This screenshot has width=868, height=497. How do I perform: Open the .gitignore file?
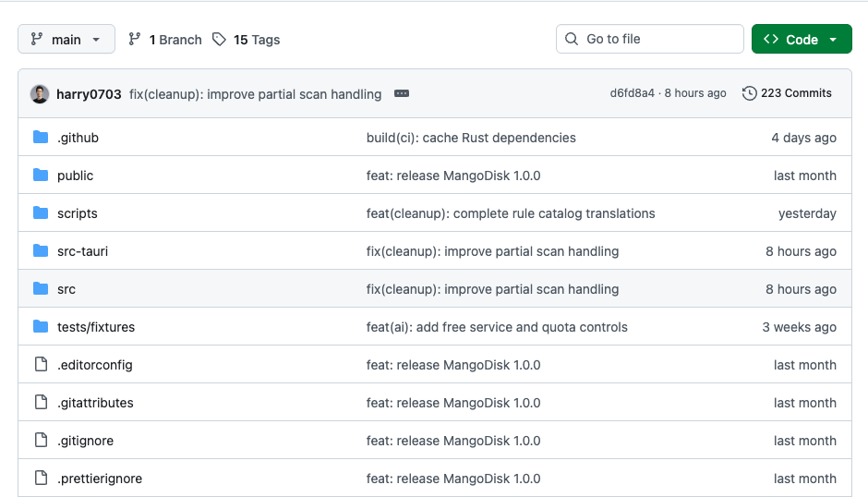tap(85, 441)
